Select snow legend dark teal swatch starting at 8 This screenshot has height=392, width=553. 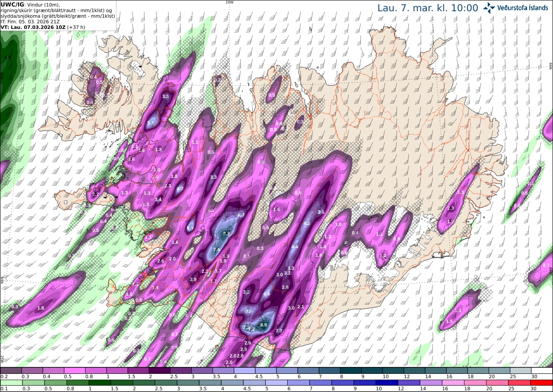(x=351, y=370)
